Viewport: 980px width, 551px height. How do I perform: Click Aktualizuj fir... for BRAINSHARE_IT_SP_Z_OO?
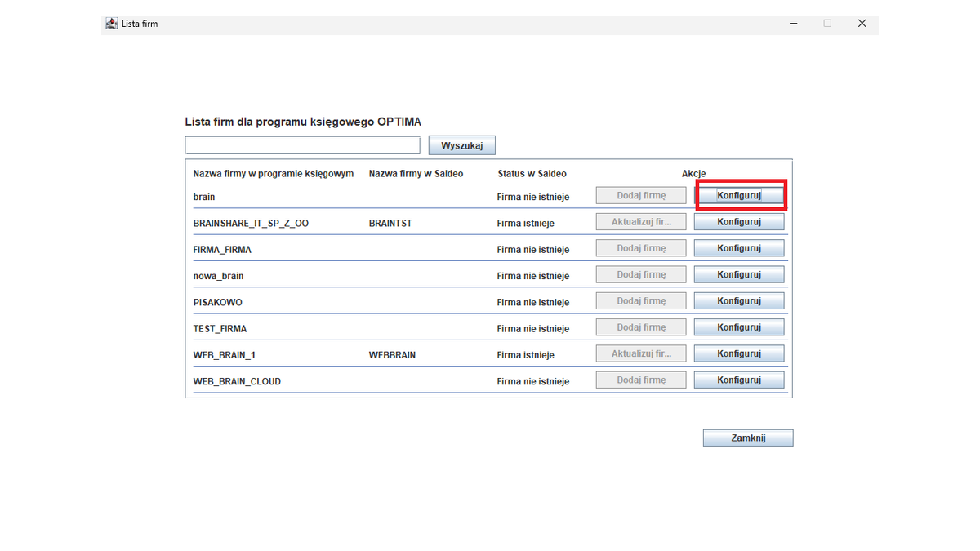[641, 222]
